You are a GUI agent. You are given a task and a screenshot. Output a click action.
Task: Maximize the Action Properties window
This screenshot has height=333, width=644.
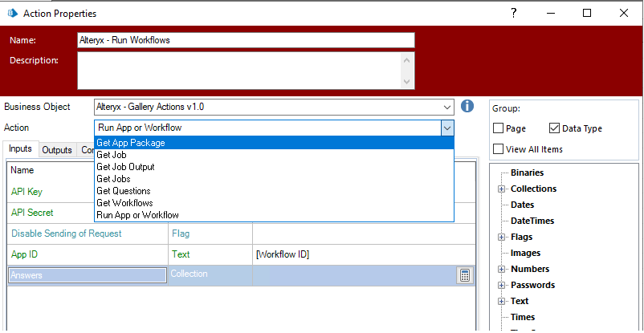coord(587,13)
